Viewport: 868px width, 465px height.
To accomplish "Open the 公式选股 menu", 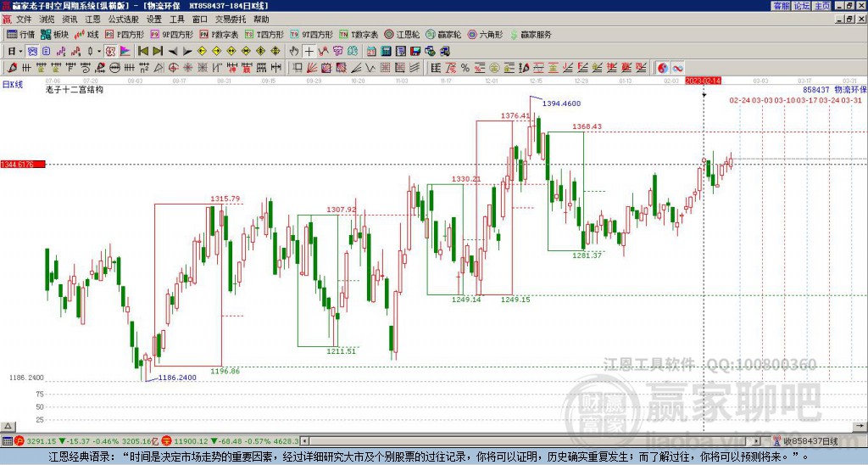I will 124,20.
